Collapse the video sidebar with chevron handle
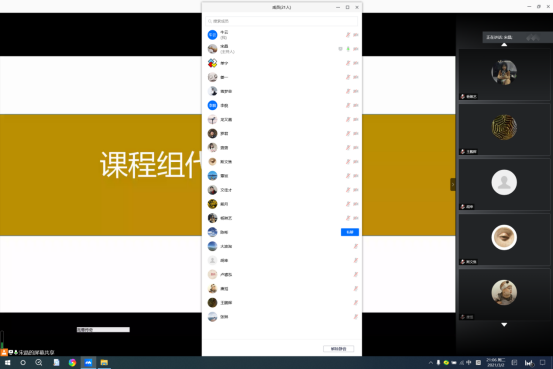Viewport: 553px width, 369px height. (x=453, y=184)
